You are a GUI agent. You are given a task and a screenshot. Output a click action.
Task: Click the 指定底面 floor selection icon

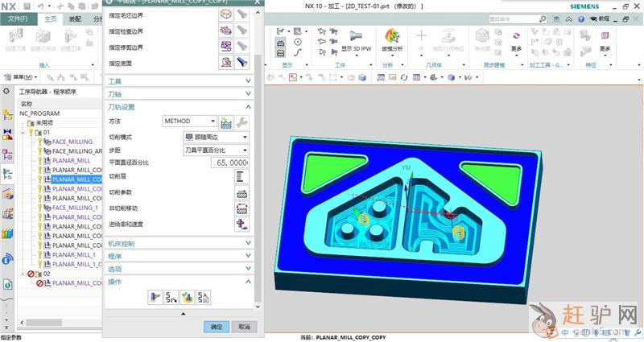[x=226, y=61]
